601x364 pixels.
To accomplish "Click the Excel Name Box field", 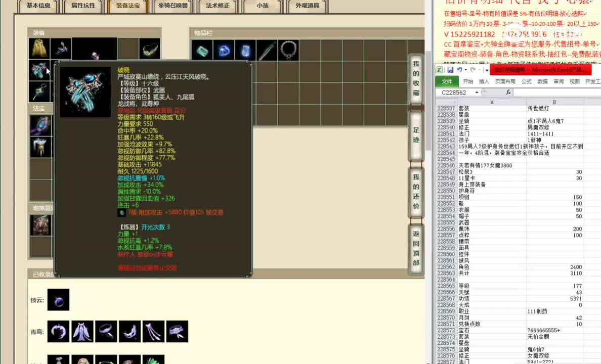I will (x=455, y=93).
